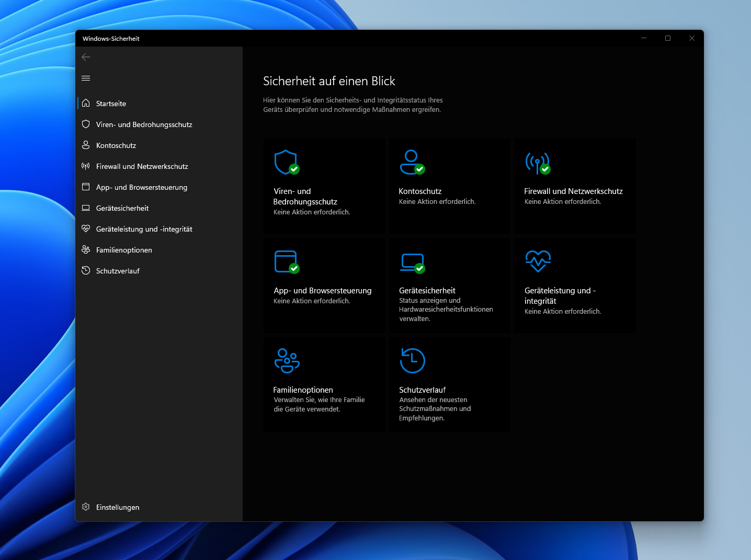The width and height of the screenshot is (751, 560).
Task: Click 'Ansehen der neuesten Schutzmaßnahmen und Empfehlungen.' text
Action: [x=435, y=409]
